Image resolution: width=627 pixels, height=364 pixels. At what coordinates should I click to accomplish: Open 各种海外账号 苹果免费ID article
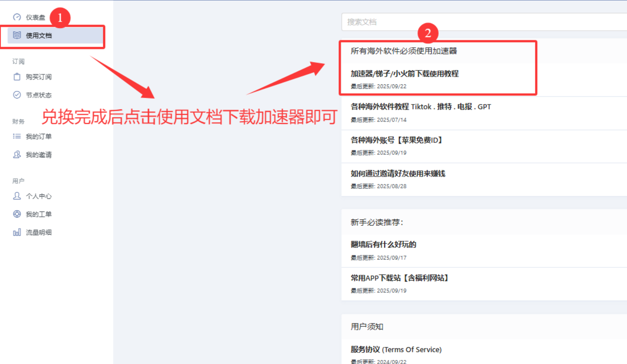[396, 140]
